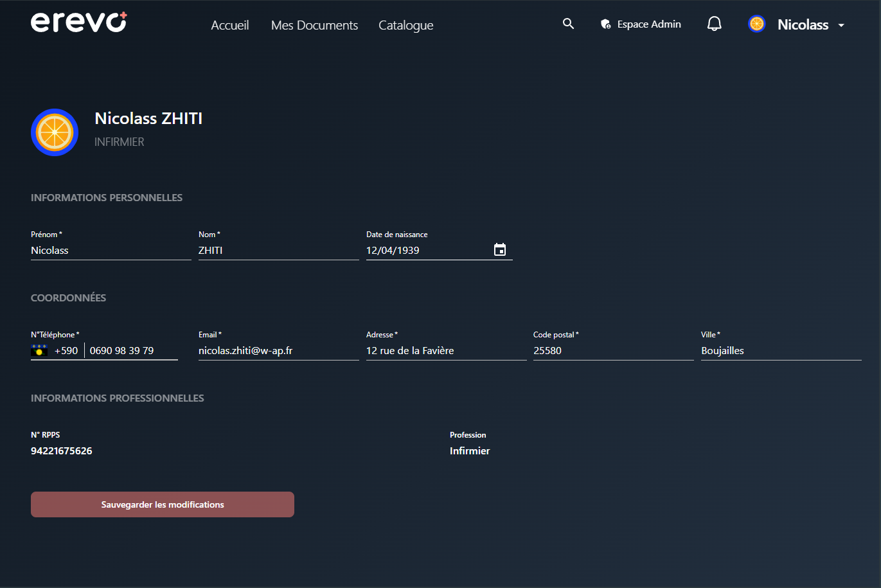Viewport: 881px width, 588px height.
Task: Click Sauvegarder les modifications
Action: (x=163, y=504)
